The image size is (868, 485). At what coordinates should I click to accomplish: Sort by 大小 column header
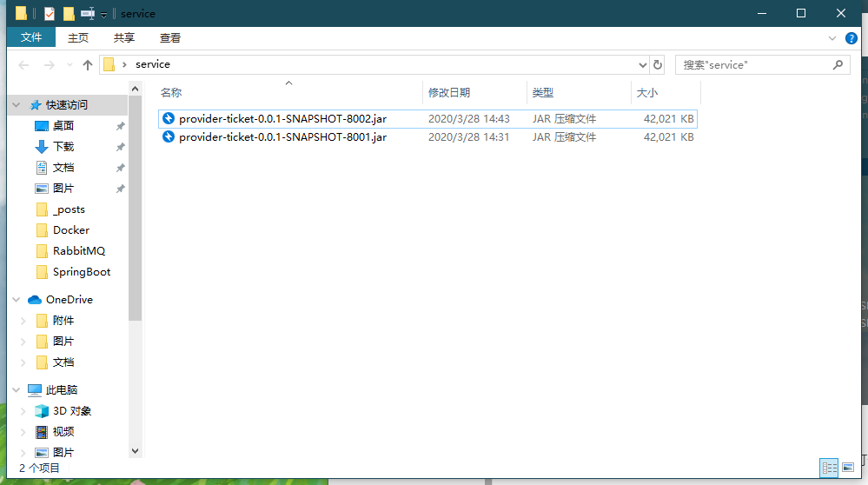647,92
